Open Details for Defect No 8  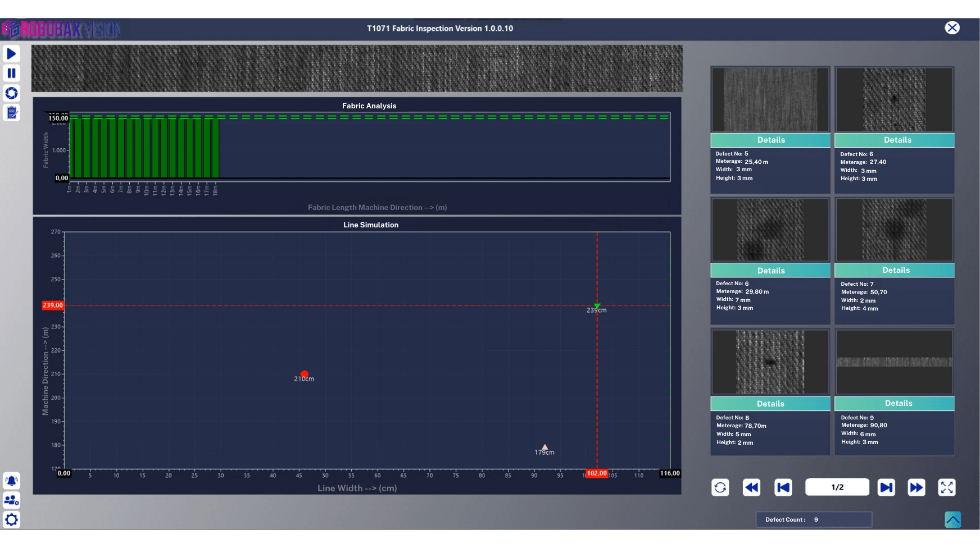(x=770, y=404)
